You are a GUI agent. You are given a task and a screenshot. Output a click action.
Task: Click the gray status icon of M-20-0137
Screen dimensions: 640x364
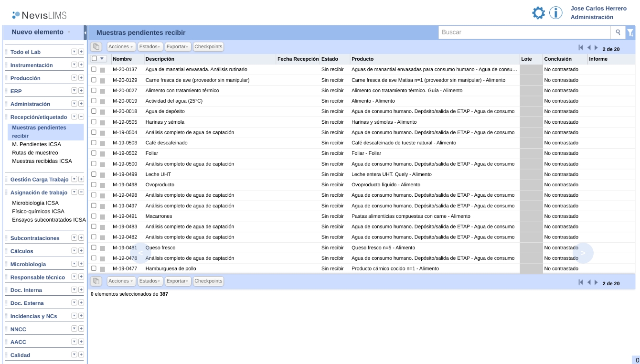click(102, 70)
